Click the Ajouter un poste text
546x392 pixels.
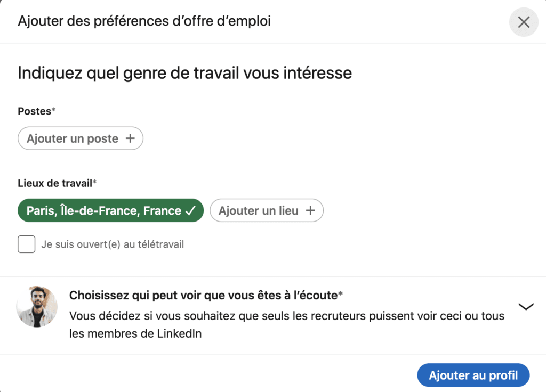(x=73, y=138)
